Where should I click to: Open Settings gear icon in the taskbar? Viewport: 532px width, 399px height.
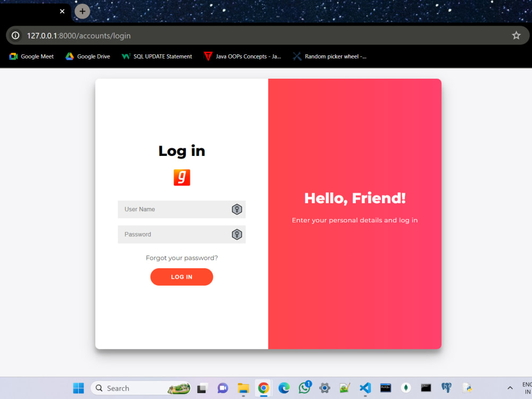click(325, 388)
